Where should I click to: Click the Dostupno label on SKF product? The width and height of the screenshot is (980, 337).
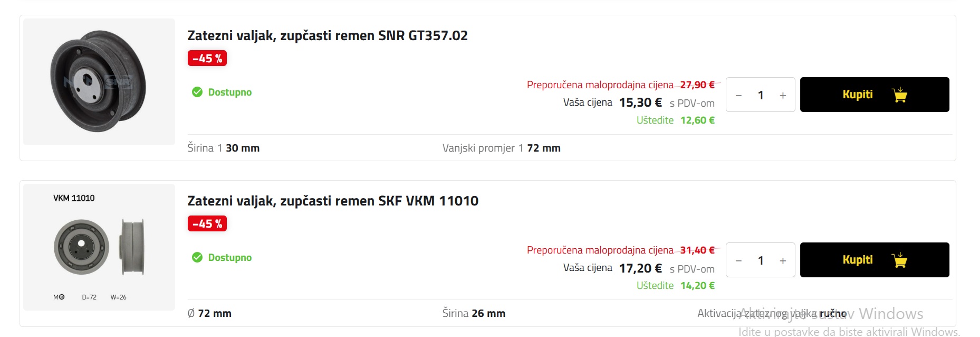[230, 257]
